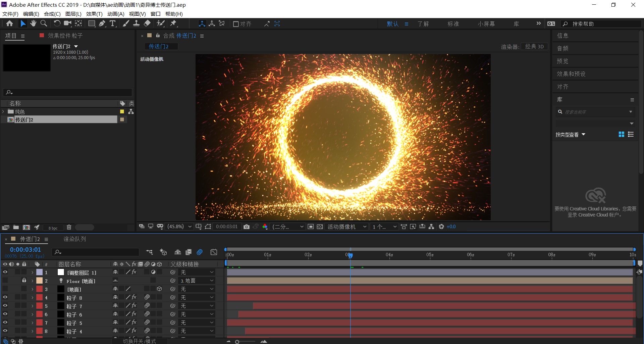Select the Selection arrow tool
The height and width of the screenshot is (344, 644).
(22, 23)
